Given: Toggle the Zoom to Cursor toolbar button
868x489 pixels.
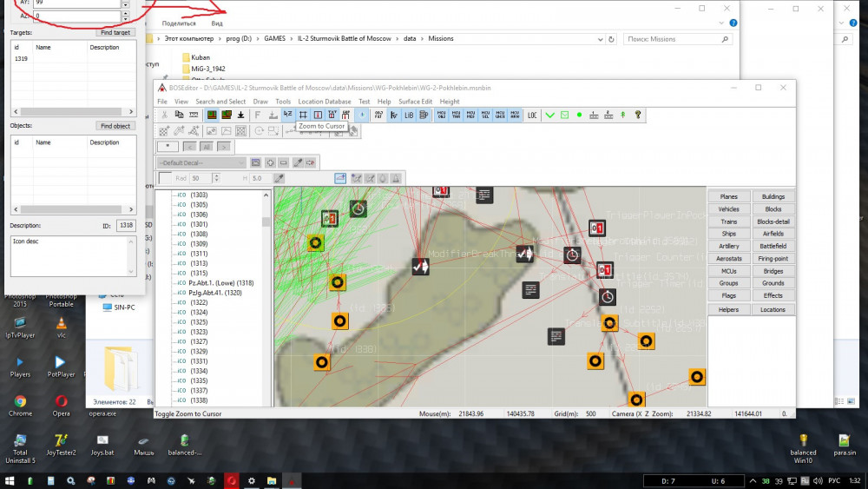Looking at the screenshot, I should click(x=303, y=115).
